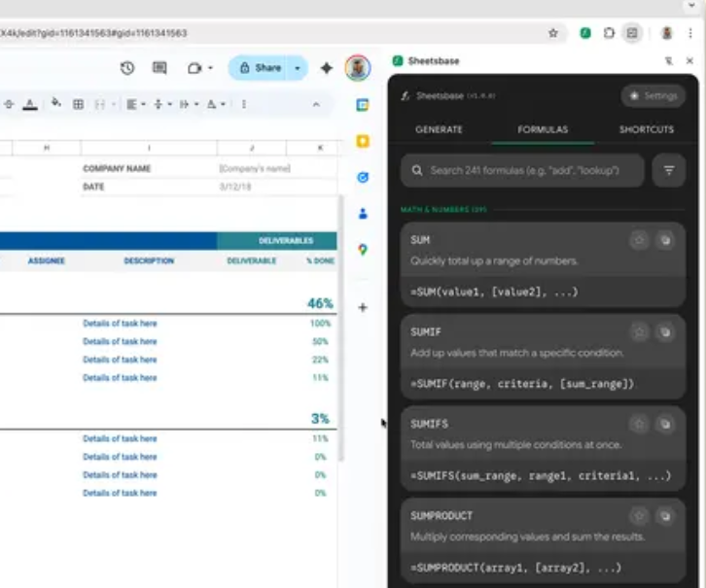The height and width of the screenshot is (588, 706).
Task: Copy the SUM formula
Action: (x=665, y=239)
